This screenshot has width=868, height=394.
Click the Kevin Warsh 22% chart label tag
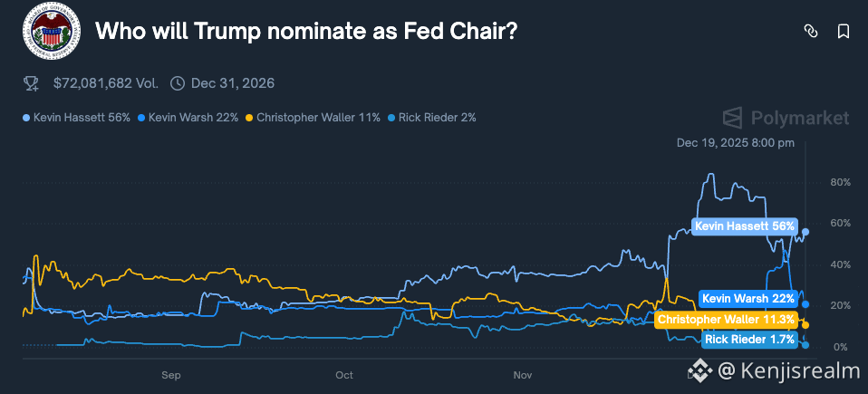(748, 298)
